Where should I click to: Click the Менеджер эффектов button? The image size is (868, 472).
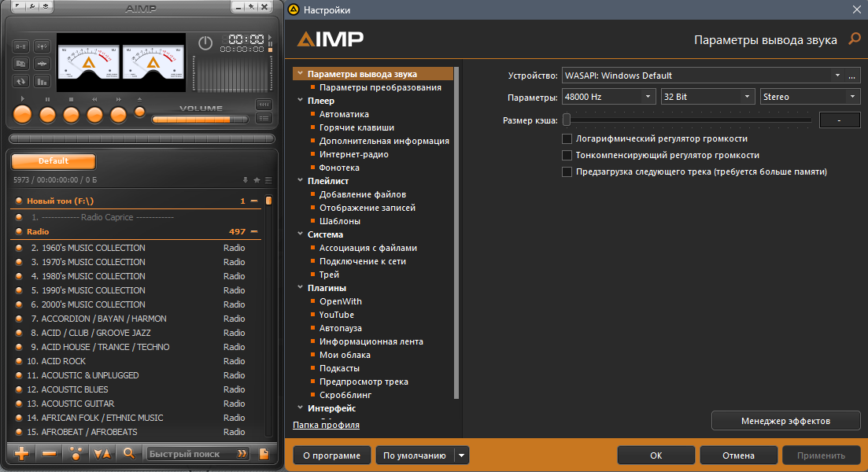(785, 421)
